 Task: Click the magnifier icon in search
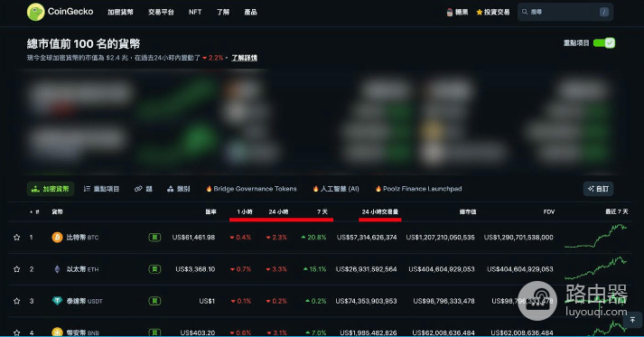(x=525, y=12)
